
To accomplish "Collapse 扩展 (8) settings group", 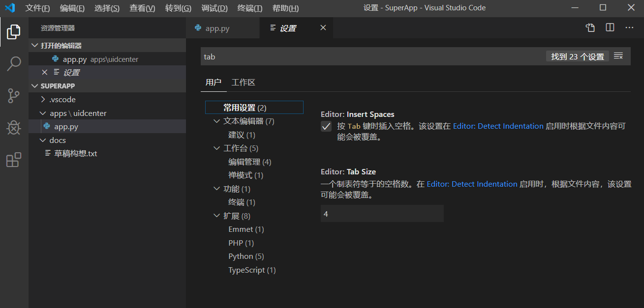I will (217, 216).
